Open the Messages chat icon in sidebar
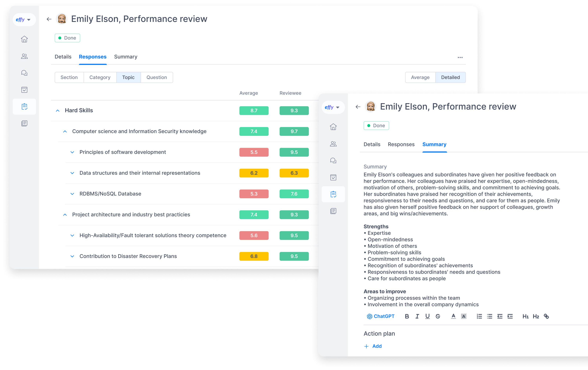 pos(24,73)
